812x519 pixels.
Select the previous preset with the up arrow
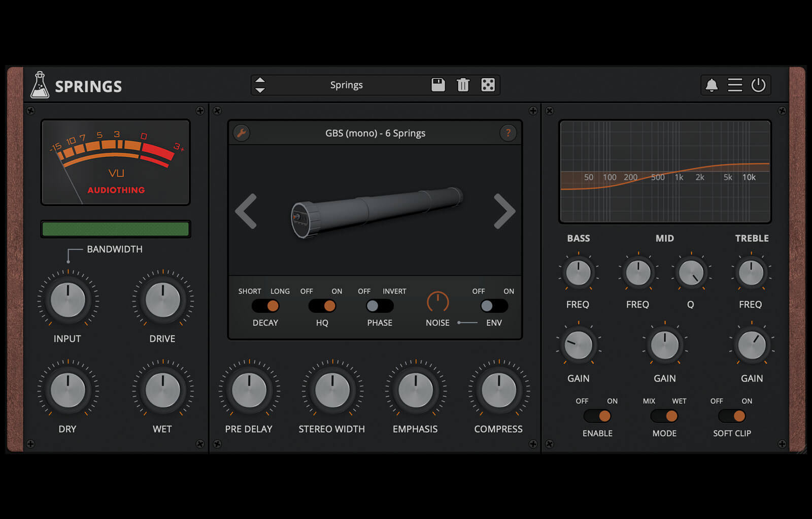pyautogui.click(x=260, y=80)
